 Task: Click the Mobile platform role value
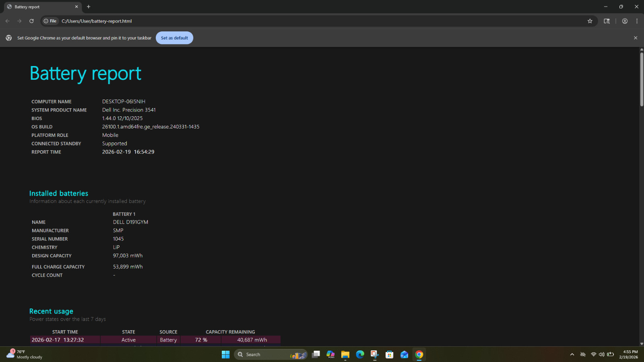click(x=110, y=135)
